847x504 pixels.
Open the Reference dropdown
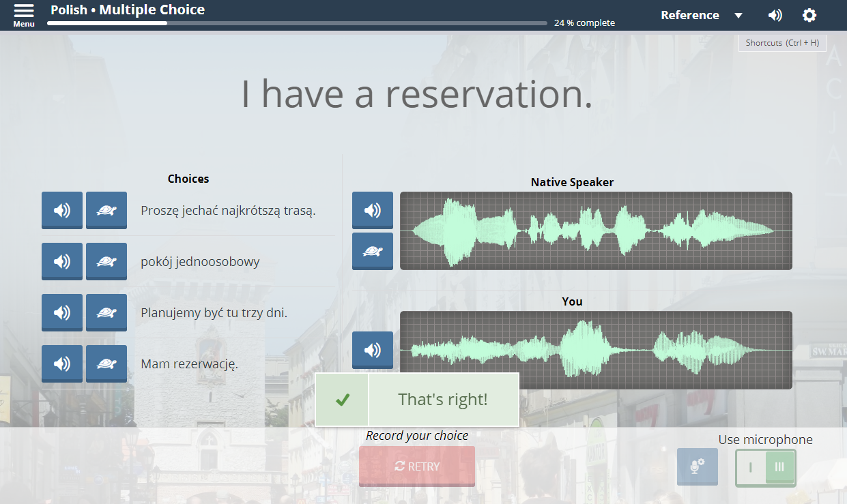click(x=702, y=14)
